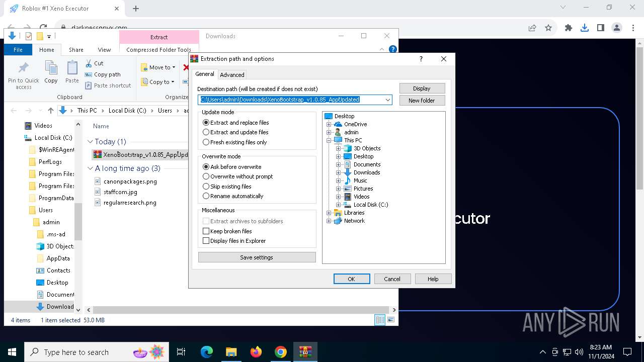Image resolution: width=644 pixels, height=362 pixels.
Task: Open Destination path dropdown arrow
Action: 387,100
